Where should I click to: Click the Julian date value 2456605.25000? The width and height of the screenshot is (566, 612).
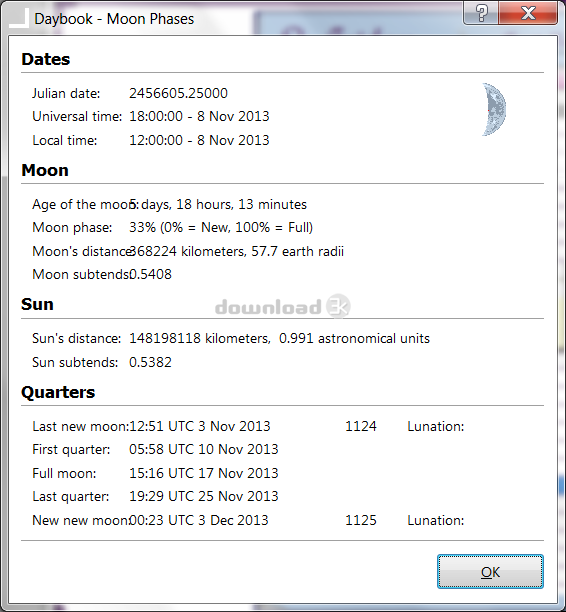[178, 93]
